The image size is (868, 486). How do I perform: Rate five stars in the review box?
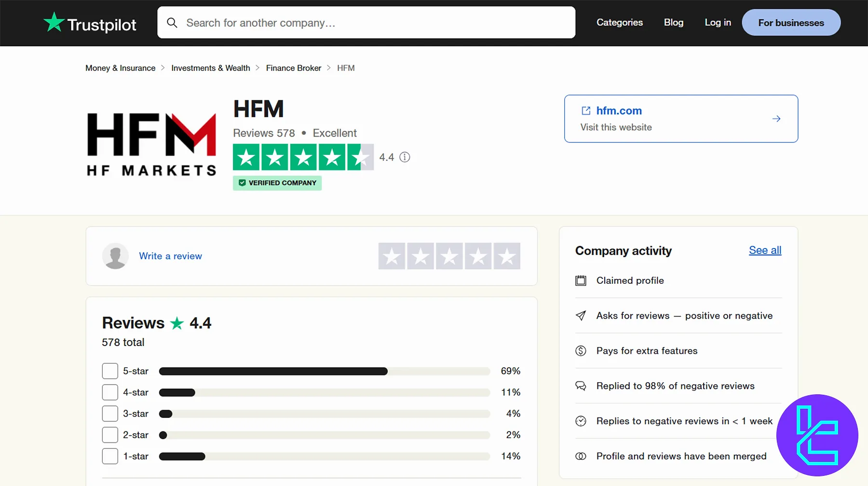(507, 256)
